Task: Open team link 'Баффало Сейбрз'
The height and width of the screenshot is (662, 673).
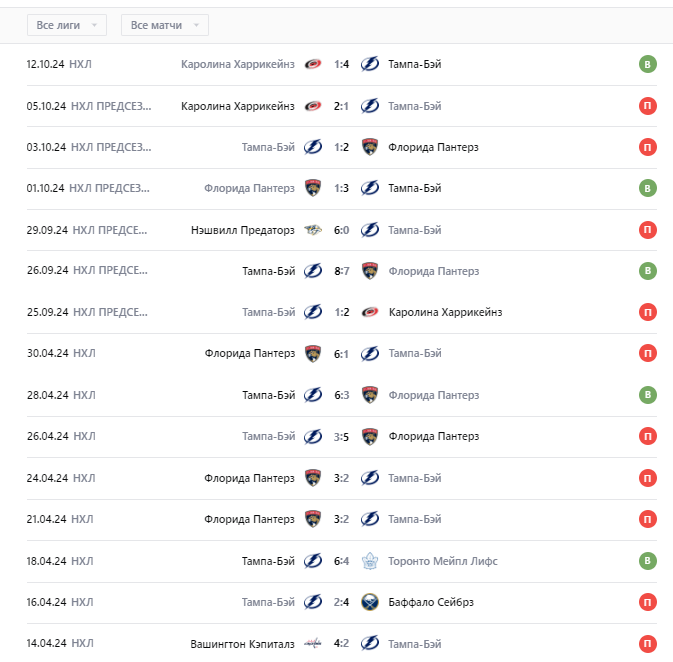Action: (x=430, y=602)
